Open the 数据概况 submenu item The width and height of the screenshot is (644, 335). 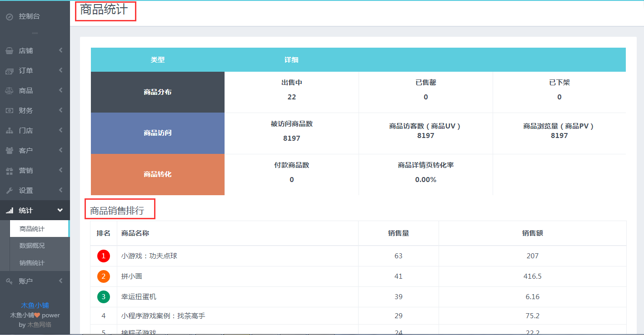click(x=32, y=246)
